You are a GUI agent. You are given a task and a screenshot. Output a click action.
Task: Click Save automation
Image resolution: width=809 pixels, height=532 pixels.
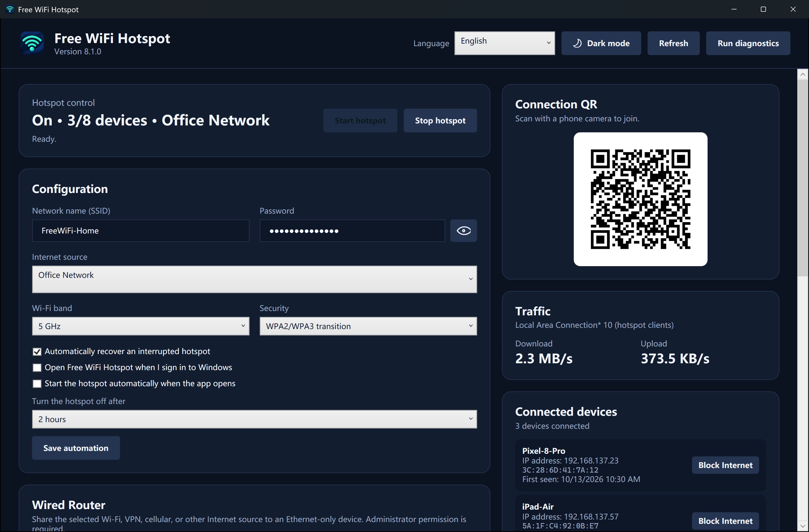(x=76, y=448)
